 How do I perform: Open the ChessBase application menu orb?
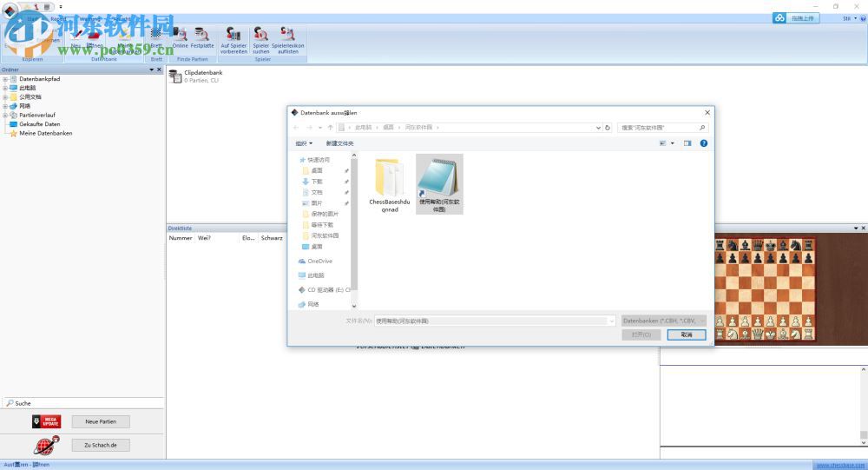(10, 10)
